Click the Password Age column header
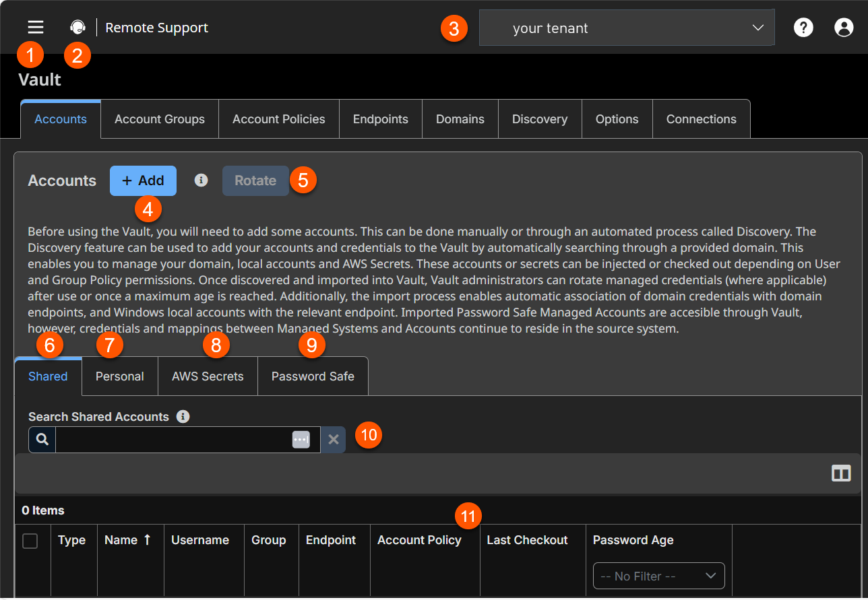The width and height of the screenshot is (868, 600). [x=633, y=540]
